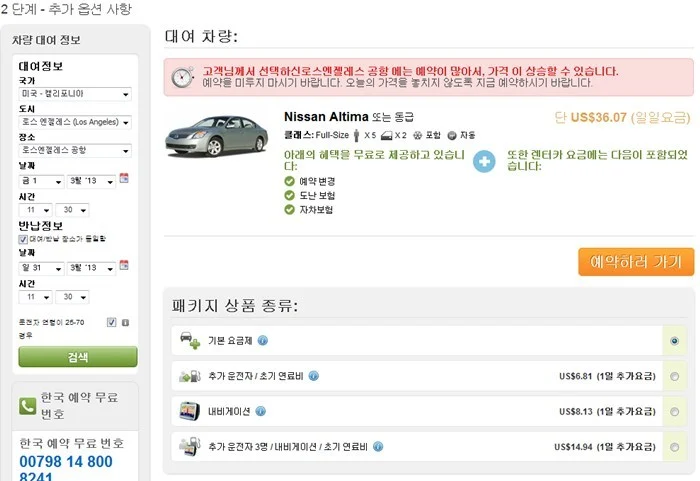The height and width of the screenshot is (481, 700).
Task: Click the driver age info icon
Action: click(x=125, y=322)
